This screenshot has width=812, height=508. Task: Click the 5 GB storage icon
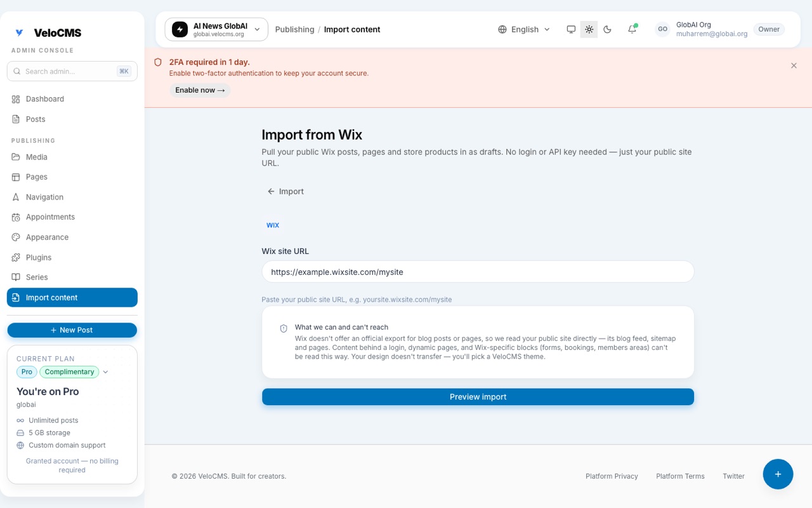point(20,433)
